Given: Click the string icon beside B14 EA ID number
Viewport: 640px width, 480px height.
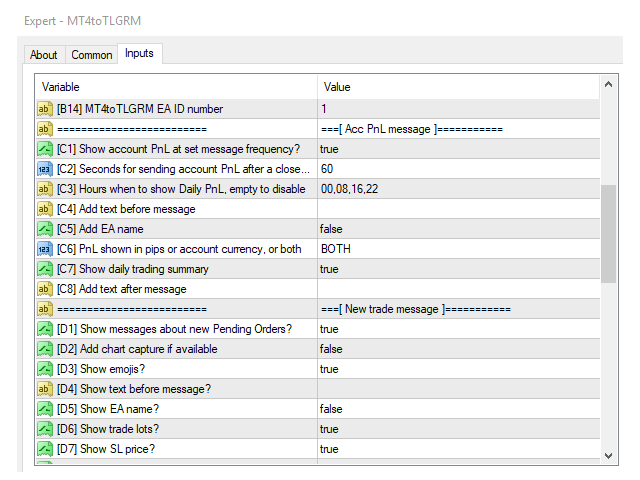Looking at the screenshot, I should pyautogui.click(x=45, y=109).
